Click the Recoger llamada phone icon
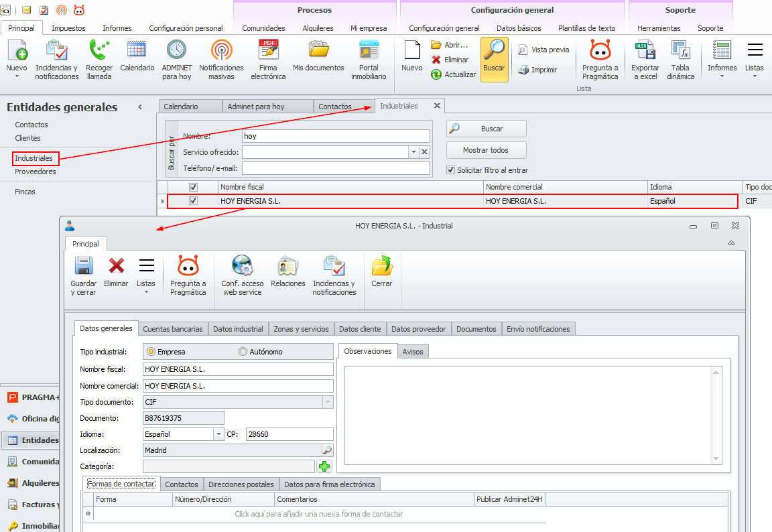Viewport: 772px width, 532px height. [99, 51]
